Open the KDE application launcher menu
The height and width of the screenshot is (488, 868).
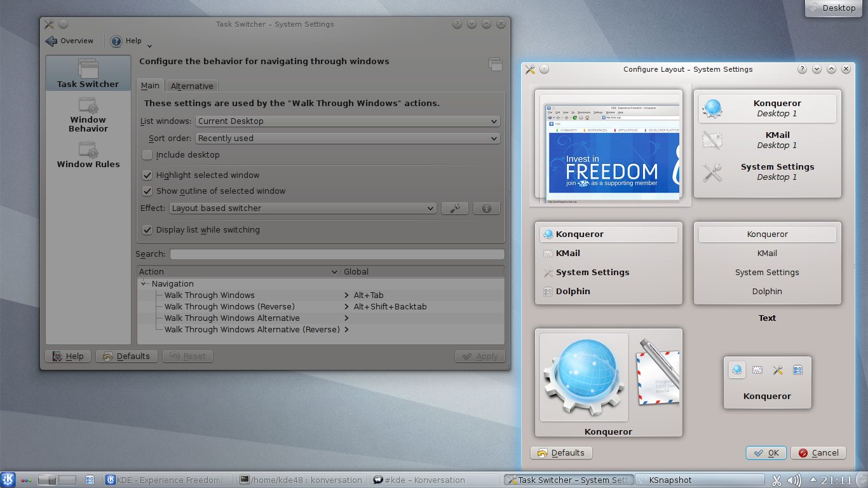[x=8, y=480]
